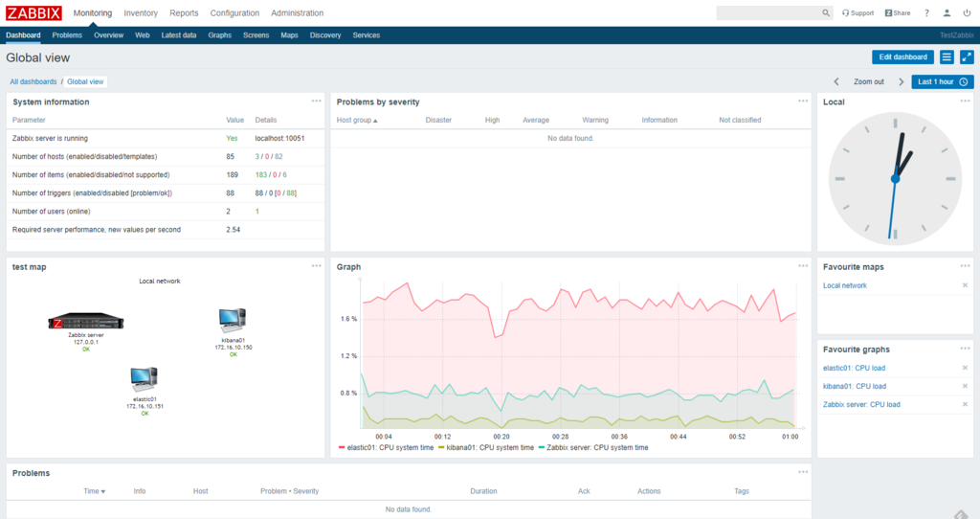Sort Problems by Time column header
This screenshot has height=519, width=980.
click(x=95, y=491)
